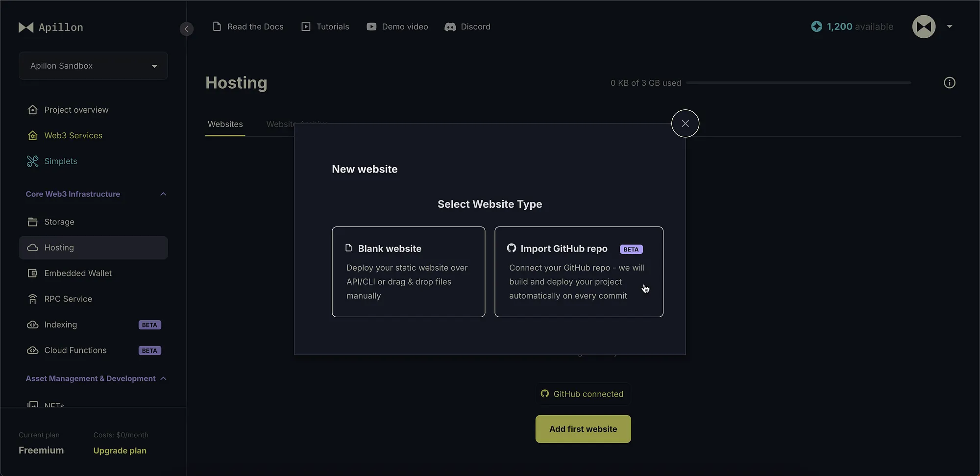Select the Blank website card

click(x=408, y=272)
